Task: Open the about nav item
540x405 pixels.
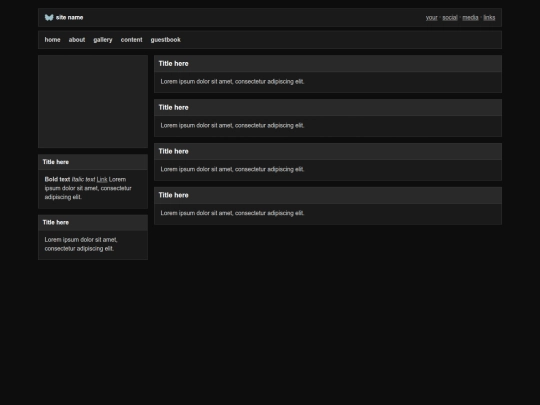Action: 77,40
